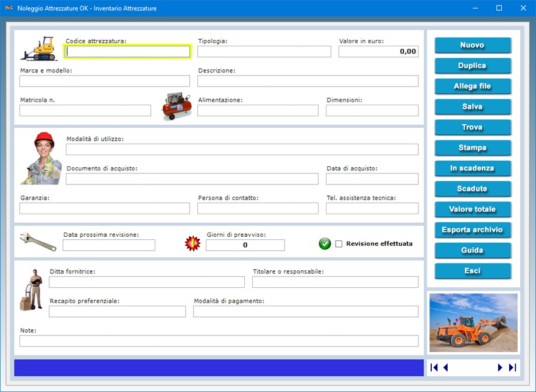The image size is (536, 392).
Task: Focus the Codice attrezzatura field
Action: click(127, 52)
